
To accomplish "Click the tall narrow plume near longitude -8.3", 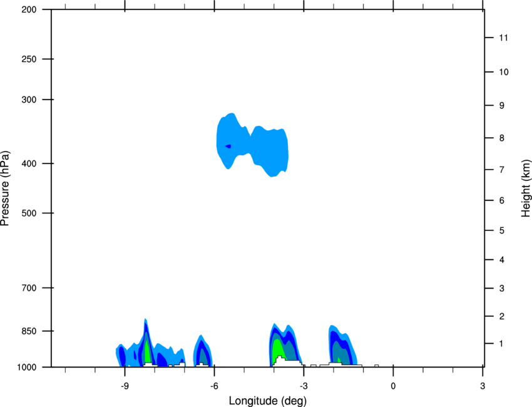I will pos(146,343).
